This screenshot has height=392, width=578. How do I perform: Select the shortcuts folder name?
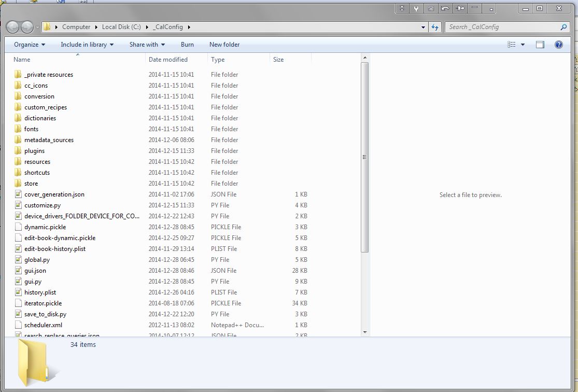37,173
